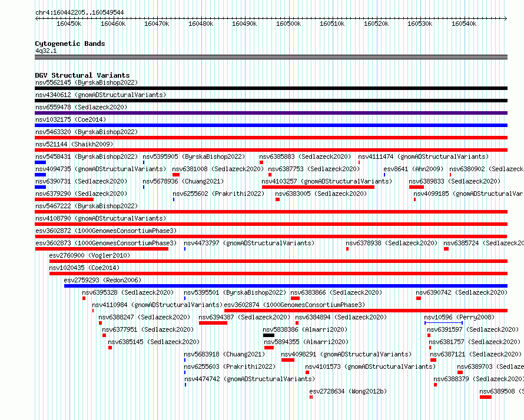Select nsv6383866 (Sedlazeck2020) label
524x420 pixels.
[x=336, y=292]
